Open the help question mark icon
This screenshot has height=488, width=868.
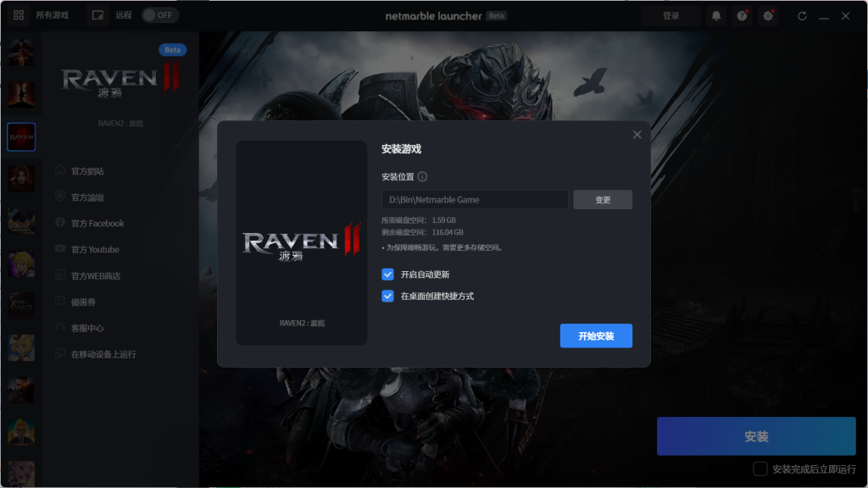(743, 16)
